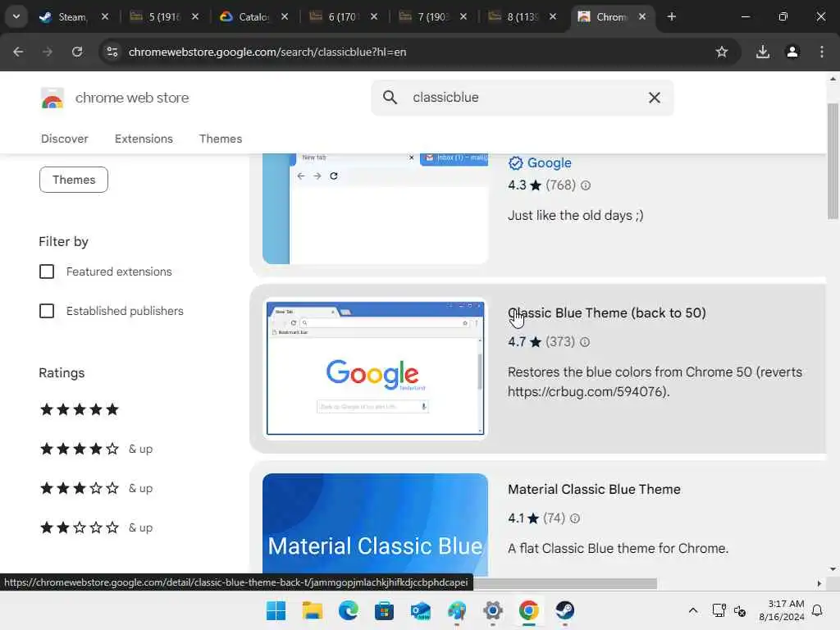Filter by three stars & up
840x630 pixels.
pos(97,488)
